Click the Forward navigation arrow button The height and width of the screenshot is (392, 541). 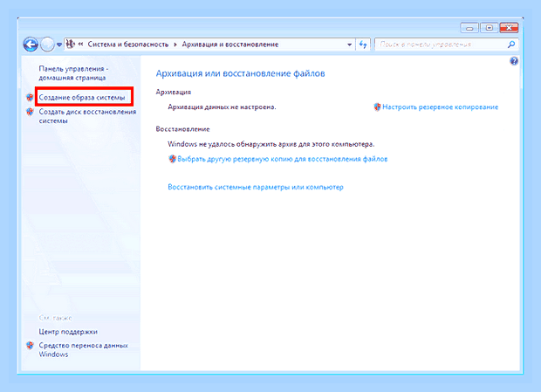[47, 45]
